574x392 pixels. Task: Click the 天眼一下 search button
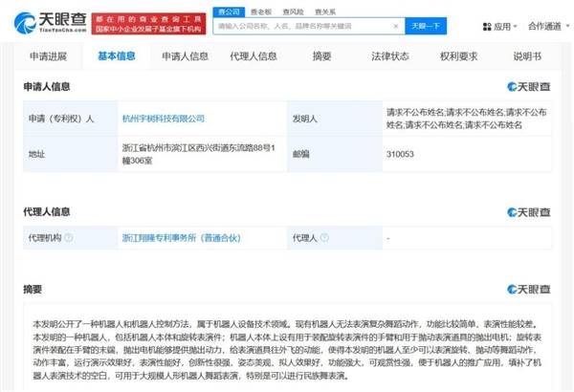click(426, 26)
